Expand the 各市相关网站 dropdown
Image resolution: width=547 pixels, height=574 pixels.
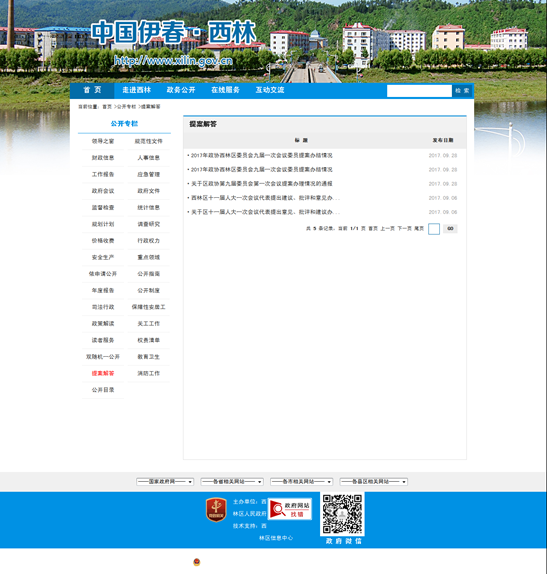point(302,482)
